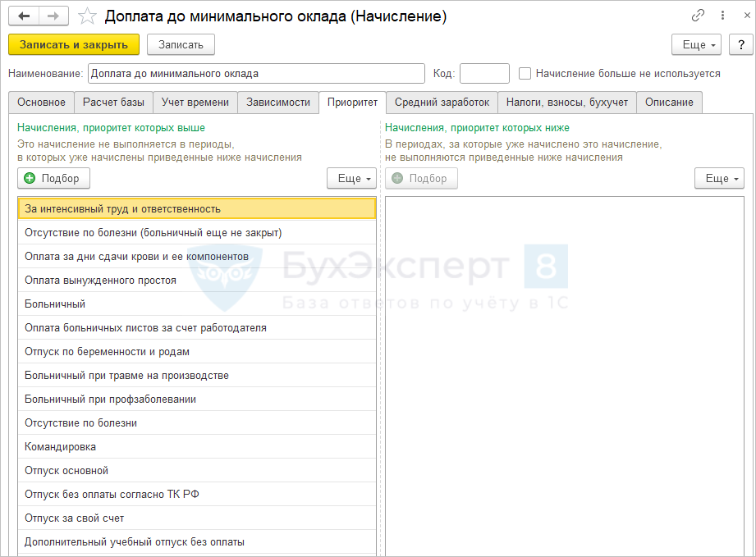Toggle 'Начисление больше не используется' checkbox
Viewport: 756px width, 557px height.
coord(525,74)
